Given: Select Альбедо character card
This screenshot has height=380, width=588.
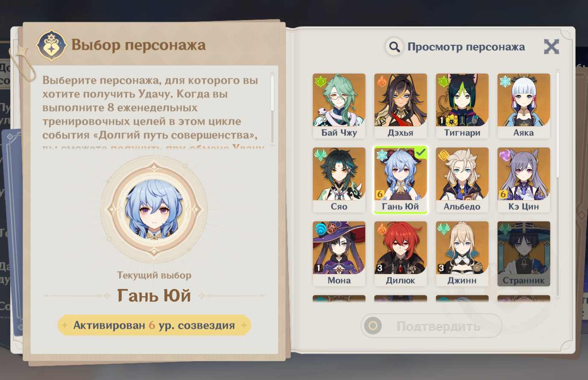Looking at the screenshot, I should pos(462,180).
